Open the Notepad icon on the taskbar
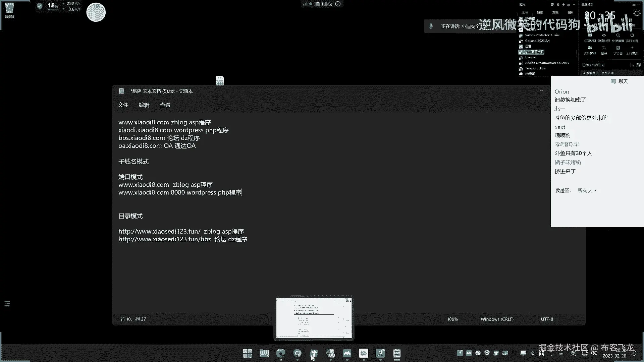 pos(397,353)
